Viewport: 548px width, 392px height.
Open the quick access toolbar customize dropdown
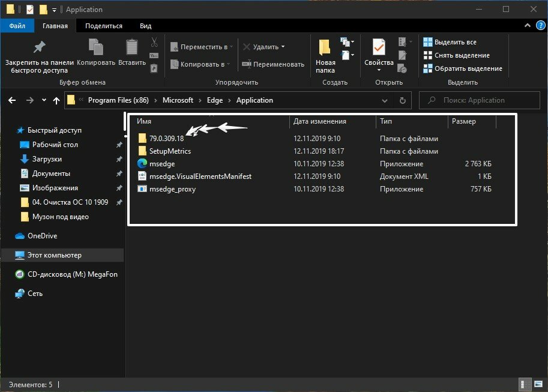point(54,10)
